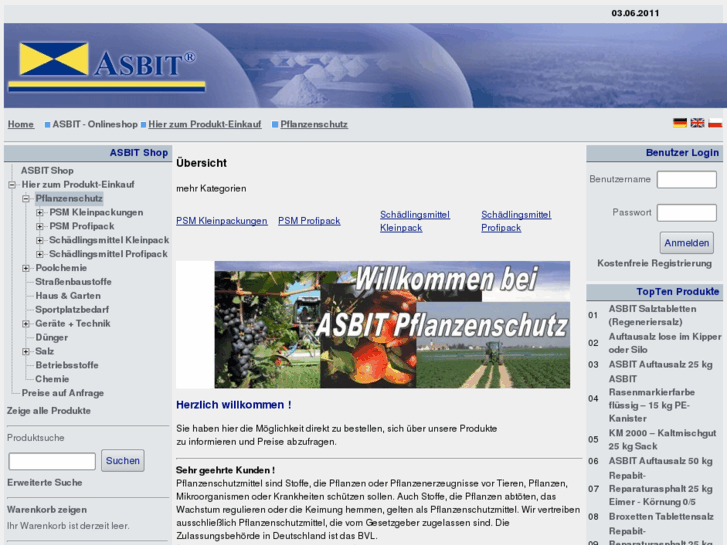This screenshot has width=727, height=545.
Task: Select Straßenbaustoffe in the category tree
Action: pyautogui.click(x=73, y=282)
